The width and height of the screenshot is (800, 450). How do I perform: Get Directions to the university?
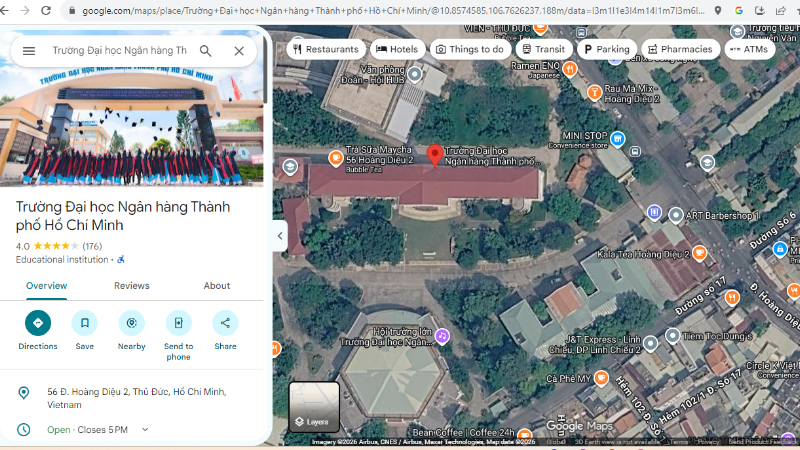click(x=38, y=323)
